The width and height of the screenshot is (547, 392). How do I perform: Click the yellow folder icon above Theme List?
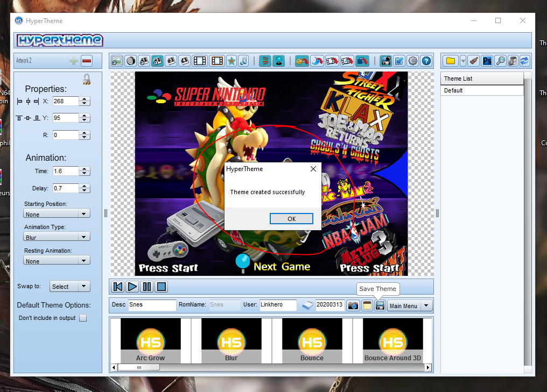pyautogui.click(x=451, y=61)
